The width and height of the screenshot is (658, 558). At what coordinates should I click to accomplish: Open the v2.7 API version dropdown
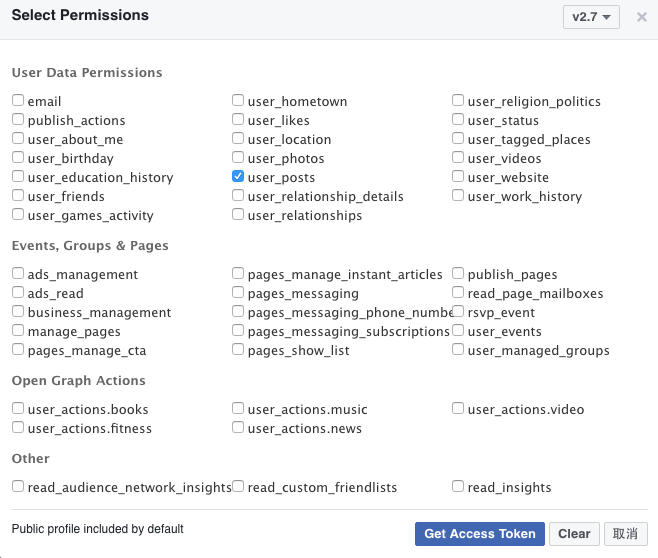[592, 17]
